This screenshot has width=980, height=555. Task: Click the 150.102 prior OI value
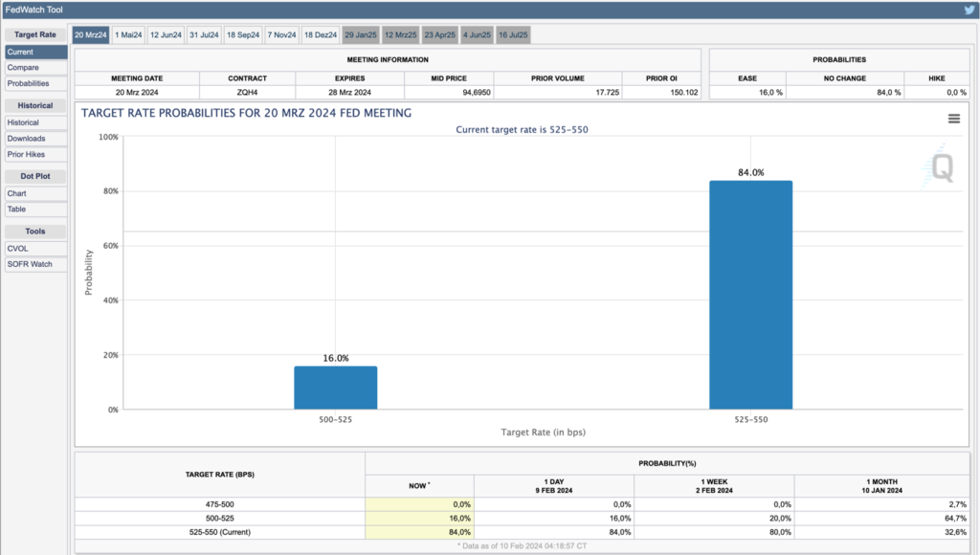click(683, 92)
